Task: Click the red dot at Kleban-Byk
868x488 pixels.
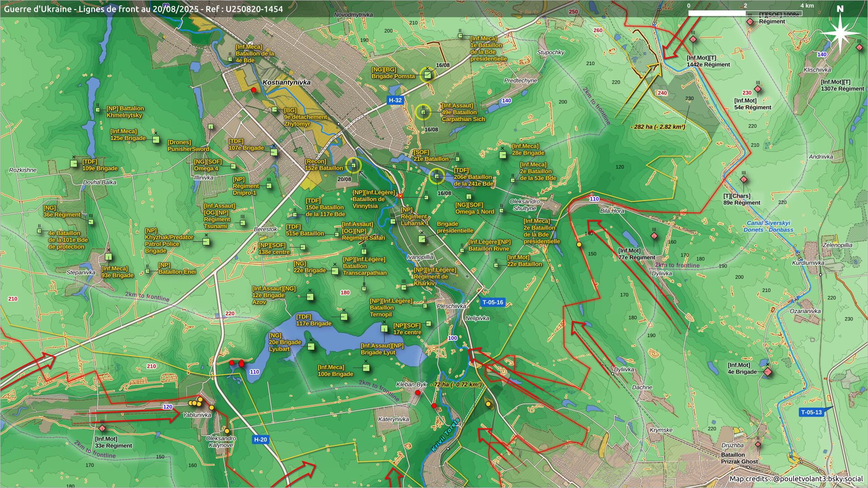Action: (418, 393)
